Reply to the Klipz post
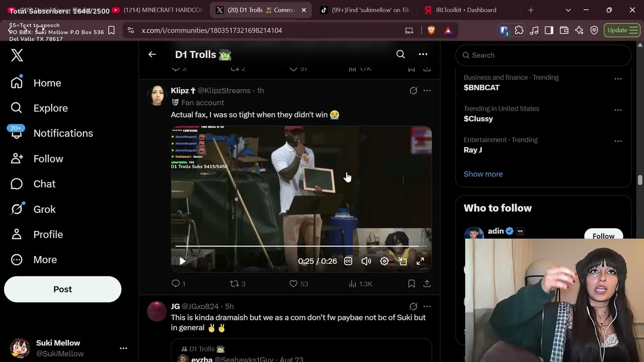644x362 pixels. coord(179,284)
